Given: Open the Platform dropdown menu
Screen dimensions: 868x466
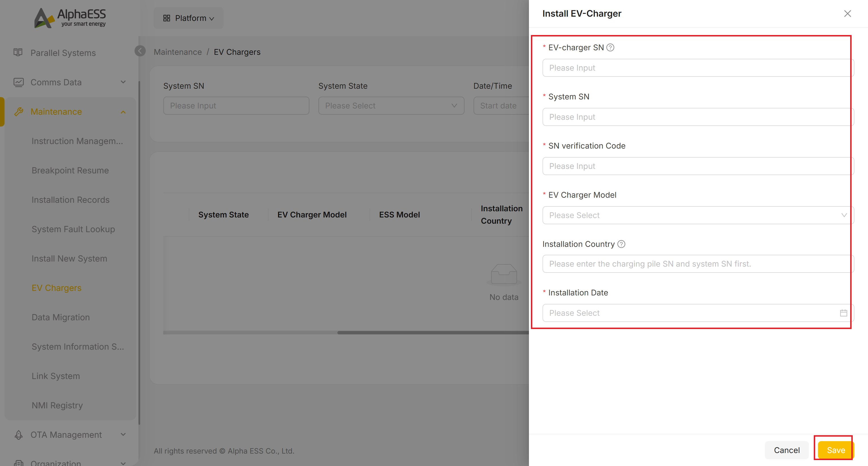Looking at the screenshot, I should click(x=189, y=18).
